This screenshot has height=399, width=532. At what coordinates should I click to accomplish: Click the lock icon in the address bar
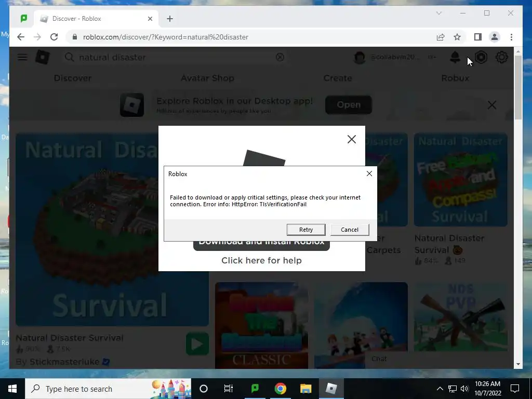[75, 37]
